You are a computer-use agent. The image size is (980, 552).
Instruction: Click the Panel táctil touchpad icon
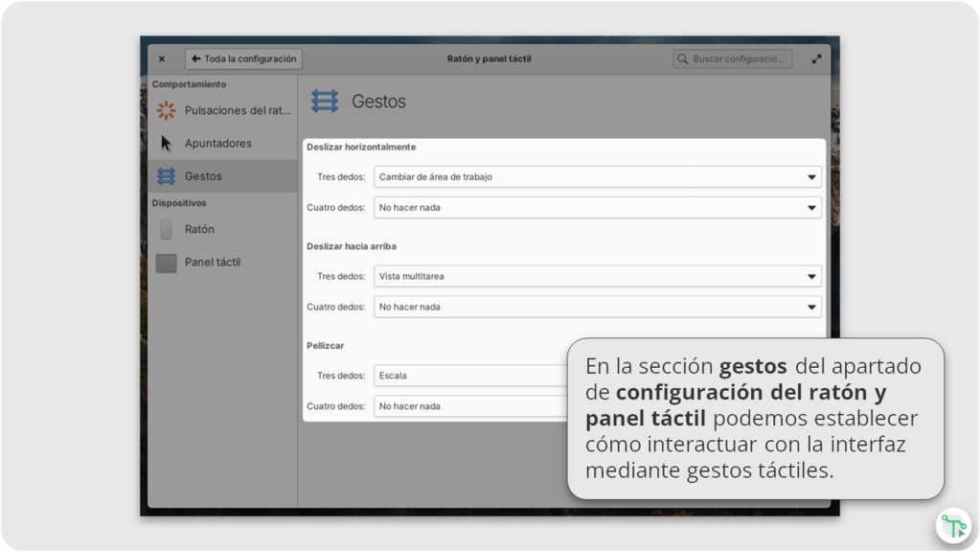[x=167, y=263]
